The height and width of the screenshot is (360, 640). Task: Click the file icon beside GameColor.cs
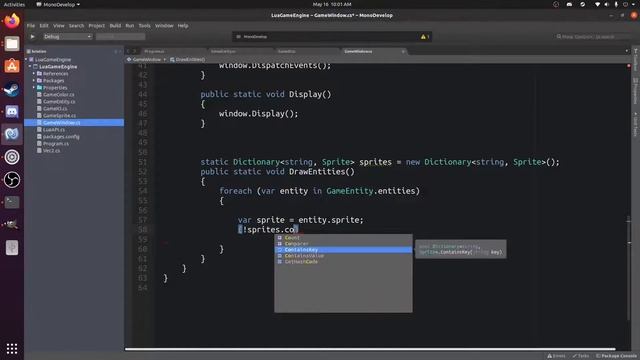(39, 95)
